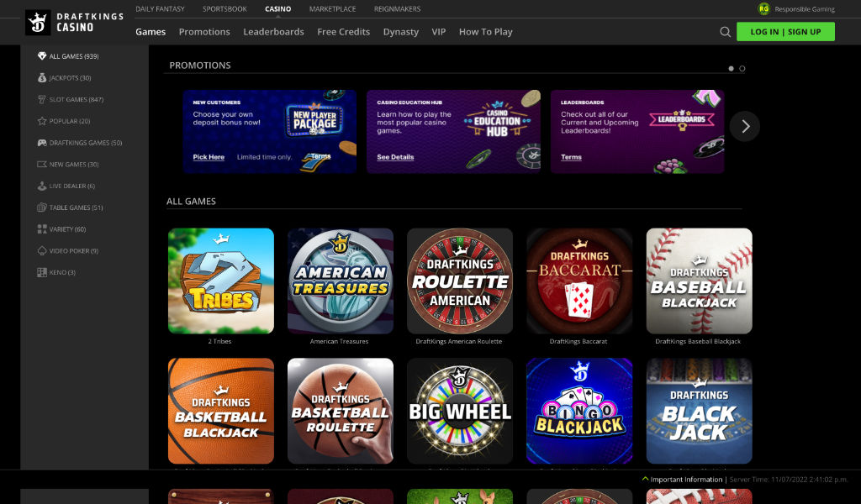861x504 pixels.
Task: Click See Details on Education Hub banner
Action: click(x=395, y=157)
